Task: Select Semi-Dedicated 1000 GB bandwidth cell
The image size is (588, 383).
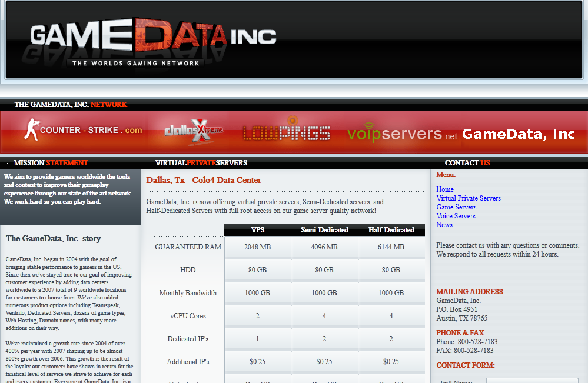Action: (324, 292)
